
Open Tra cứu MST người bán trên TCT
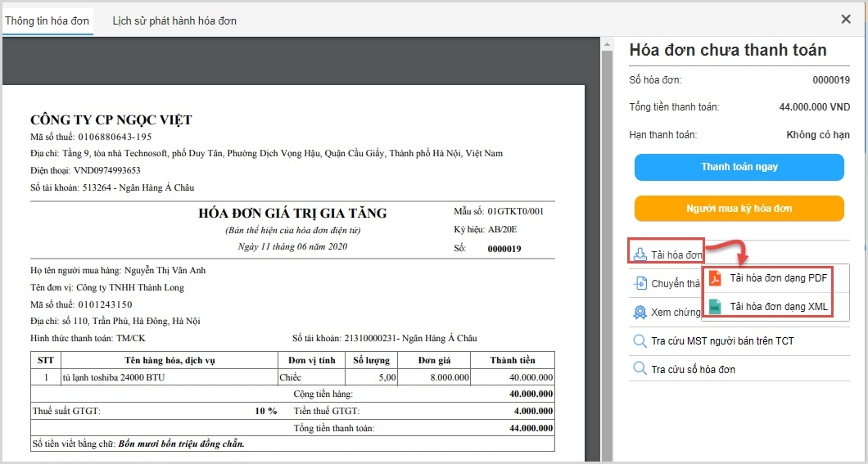click(722, 341)
